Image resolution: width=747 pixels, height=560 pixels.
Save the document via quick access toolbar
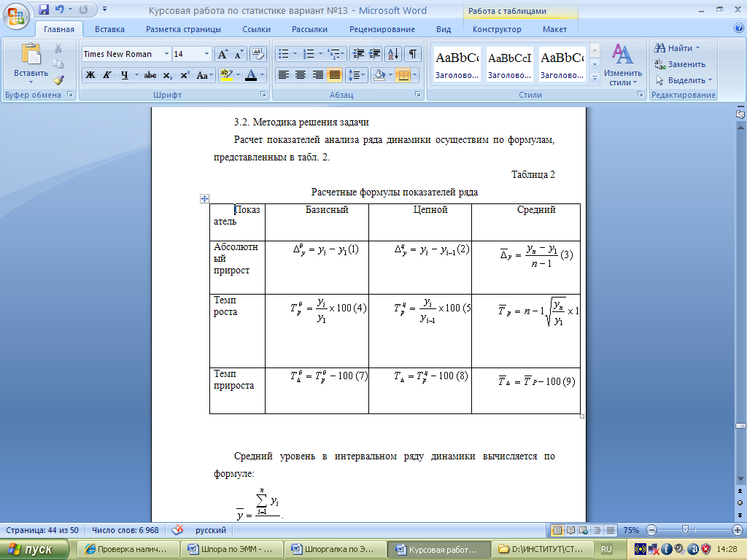pyautogui.click(x=44, y=9)
